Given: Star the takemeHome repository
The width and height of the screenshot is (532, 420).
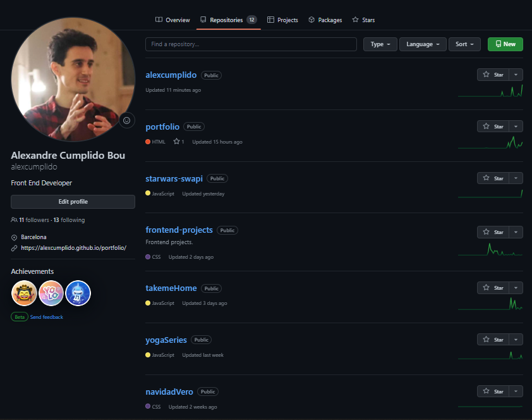Looking at the screenshot, I should tap(493, 288).
